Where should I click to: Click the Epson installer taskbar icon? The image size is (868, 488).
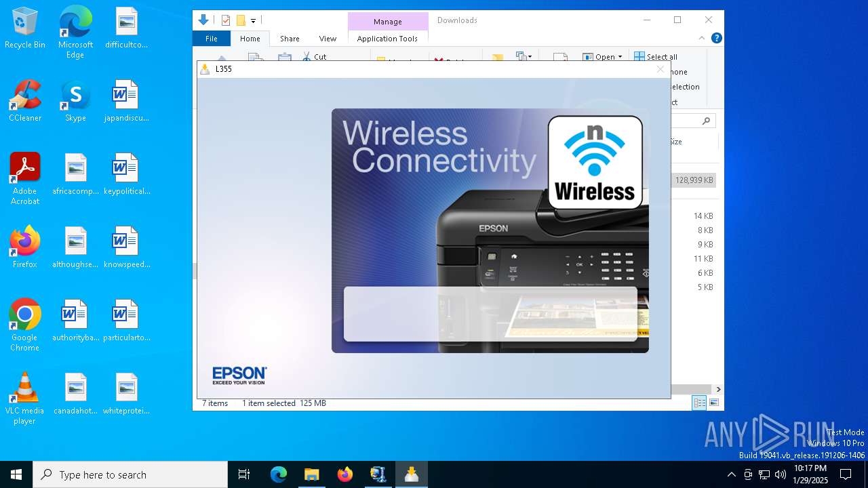(x=412, y=474)
